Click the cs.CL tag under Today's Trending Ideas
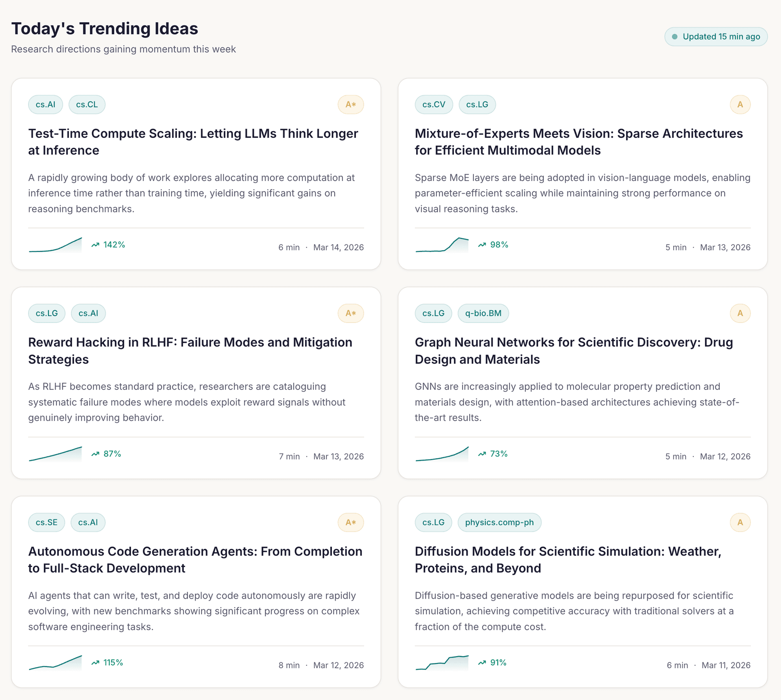The image size is (781, 700). tap(87, 105)
